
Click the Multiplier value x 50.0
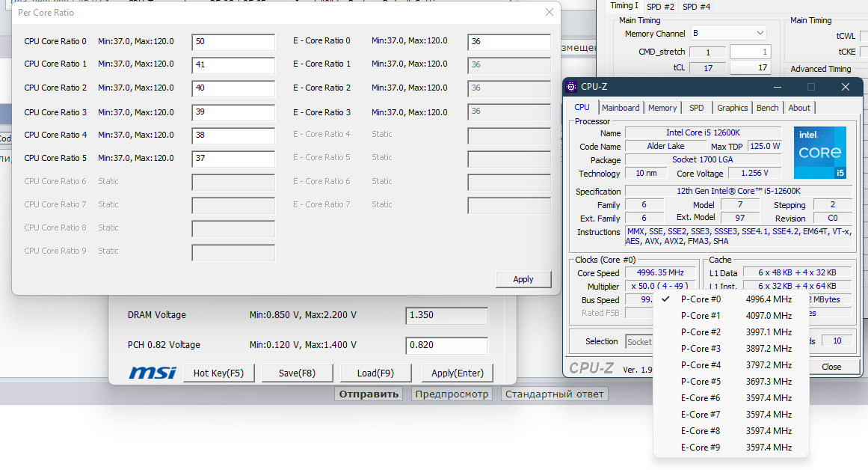coord(660,286)
